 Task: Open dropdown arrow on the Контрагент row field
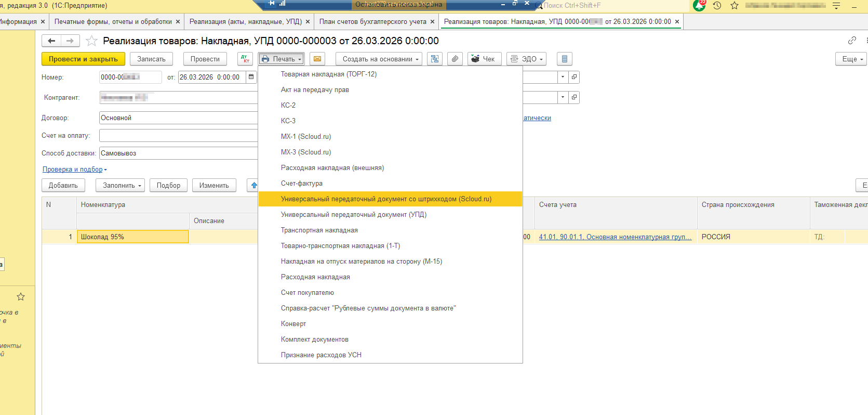pyautogui.click(x=563, y=97)
